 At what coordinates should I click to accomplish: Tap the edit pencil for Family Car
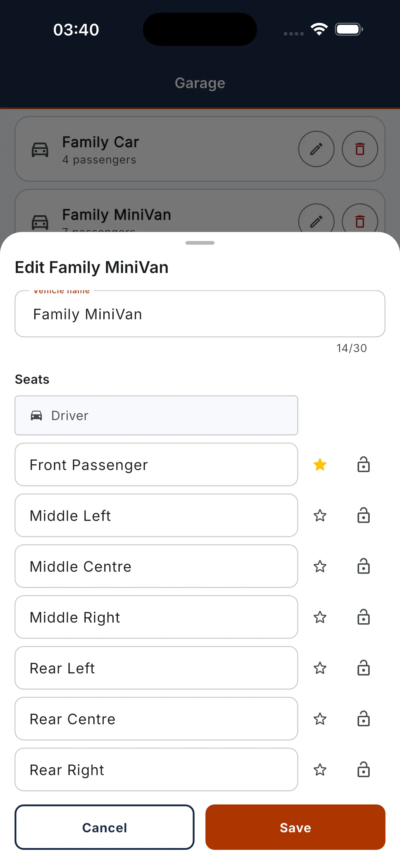pos(316,149)
